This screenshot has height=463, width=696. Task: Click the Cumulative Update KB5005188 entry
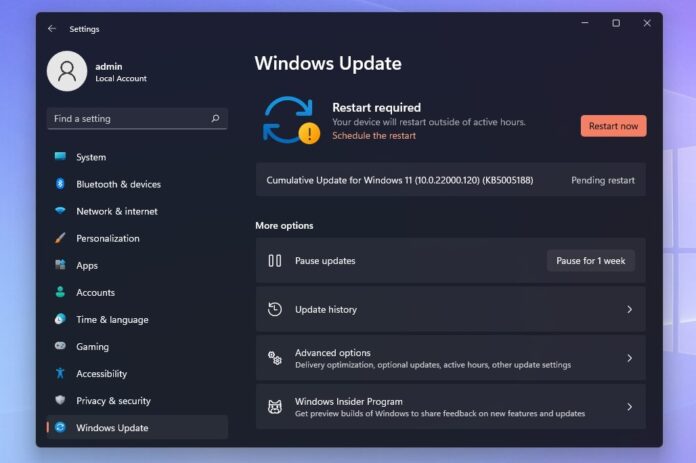click(451, 180)
